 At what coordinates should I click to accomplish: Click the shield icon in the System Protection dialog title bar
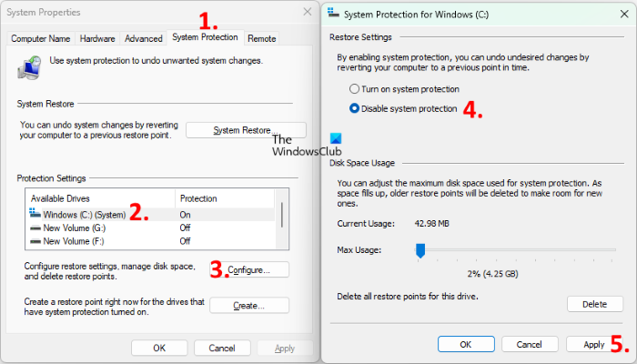click(x=338, y=14)
